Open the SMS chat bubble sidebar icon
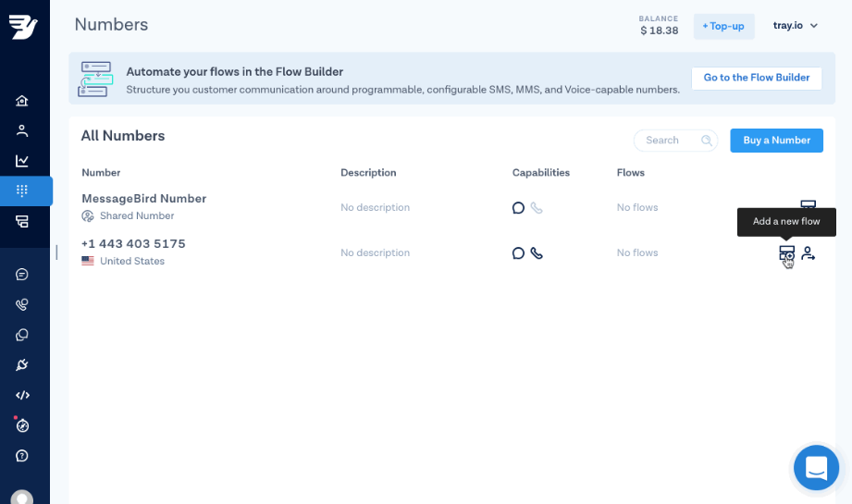Screen dimensions: 852x504 [x=22, y=275]
